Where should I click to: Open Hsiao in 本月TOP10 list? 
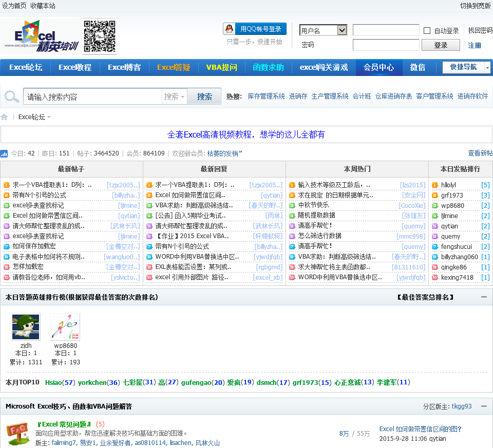[x=53, y=382]
